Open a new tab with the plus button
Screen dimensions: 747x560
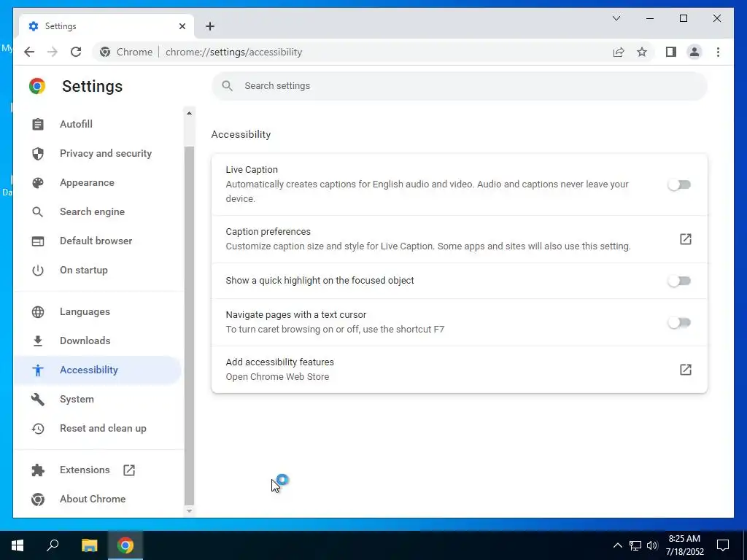[210, 26]
